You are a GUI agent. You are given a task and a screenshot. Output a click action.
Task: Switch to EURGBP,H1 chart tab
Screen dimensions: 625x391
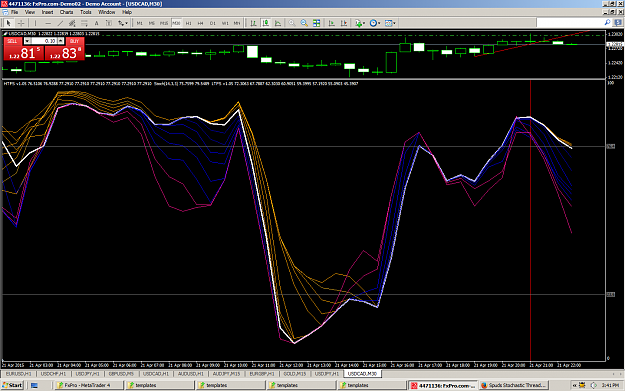(262, 374)
